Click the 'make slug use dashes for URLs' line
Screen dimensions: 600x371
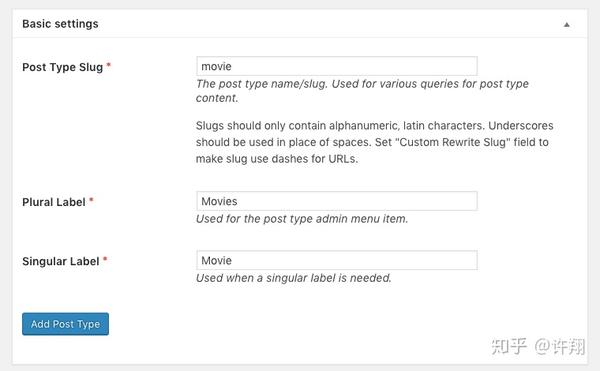point(277,159)
